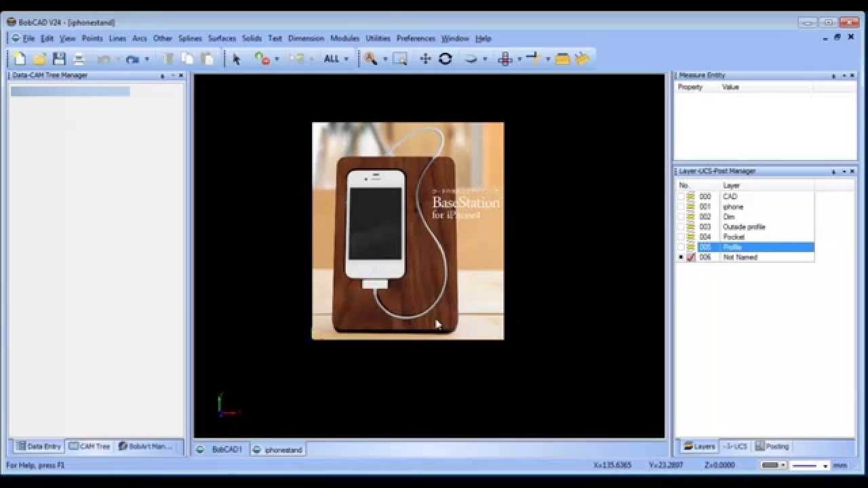This screenshot has width=868, height=488.
Task: Switch to the Data Entry tab
Action: [39, 447]
